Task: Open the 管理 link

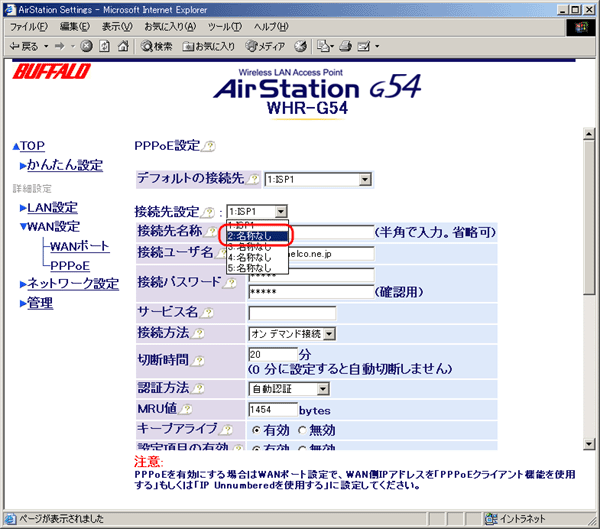Action: point(40,303)
